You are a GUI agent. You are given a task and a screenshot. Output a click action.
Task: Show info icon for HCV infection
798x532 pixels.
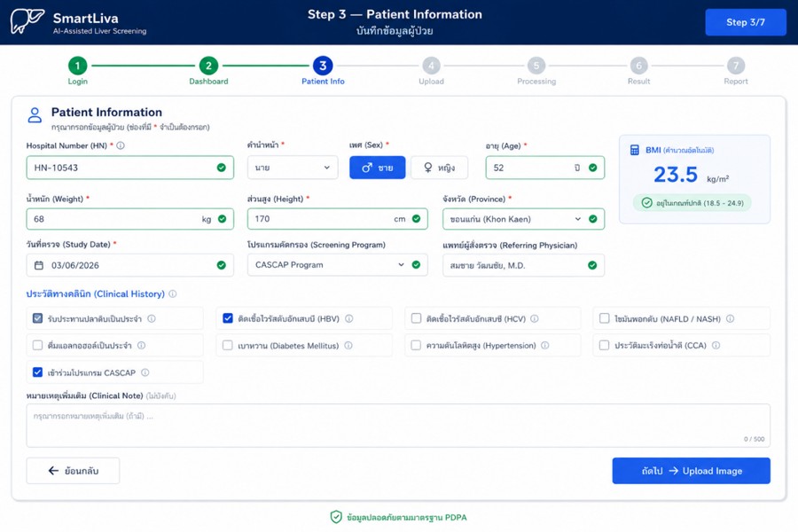pyautogui.click(x=535, y=318)
